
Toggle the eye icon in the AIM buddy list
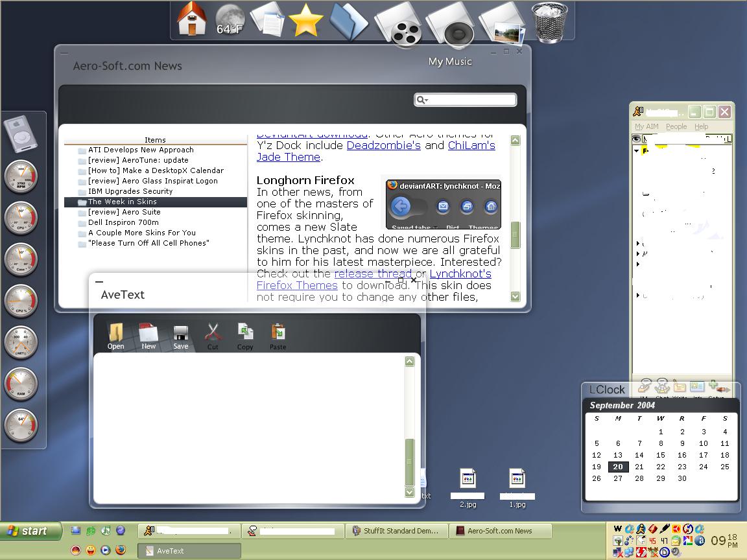[x=636, y=139]
